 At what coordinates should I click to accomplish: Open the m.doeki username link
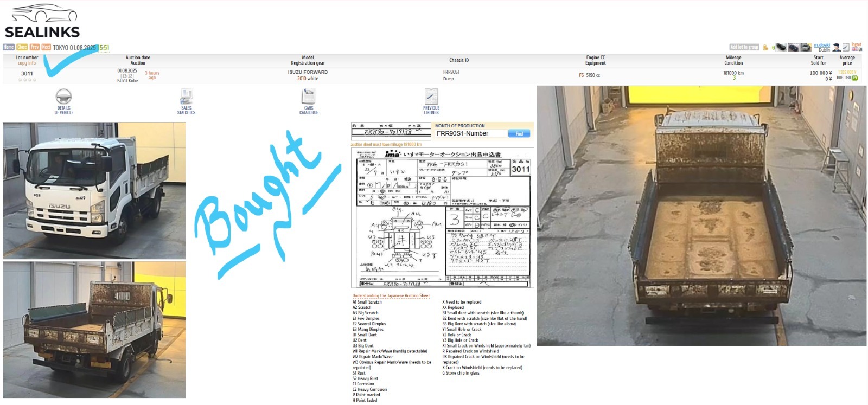point(822,45)
